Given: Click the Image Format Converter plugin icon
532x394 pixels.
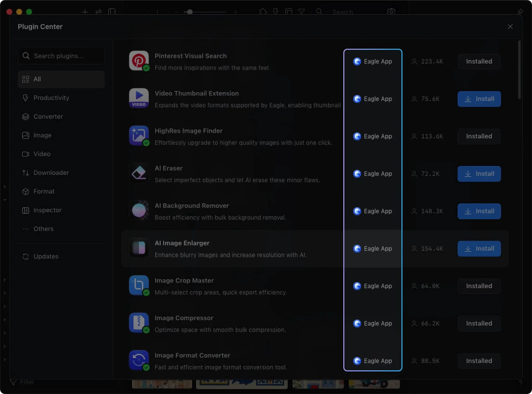Looking at the screenshot, I should point(139,360).
